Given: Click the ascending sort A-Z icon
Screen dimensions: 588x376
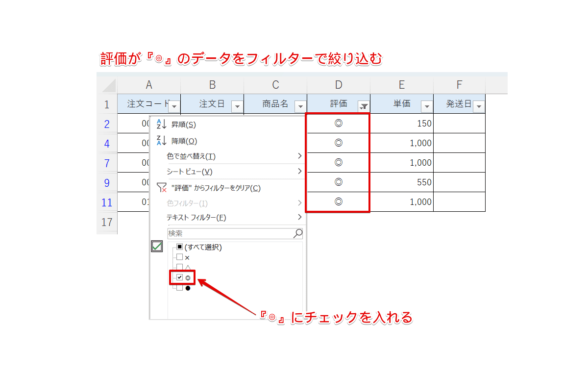Looking at the screenshot, I should tap(162, 125).
